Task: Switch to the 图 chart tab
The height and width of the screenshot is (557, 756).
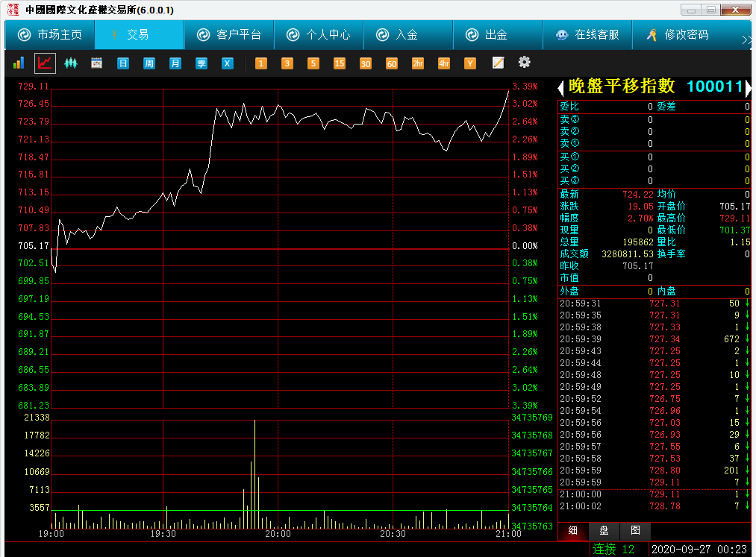Action: pos(635,531)
